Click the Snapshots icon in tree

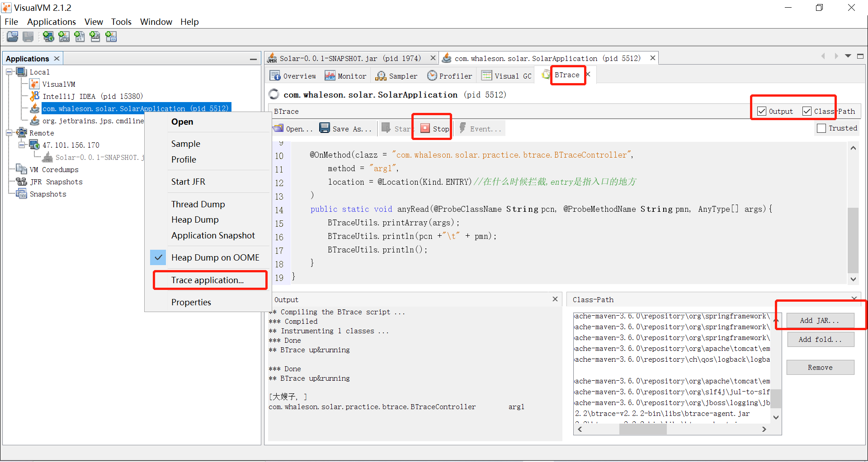[x=22, y=194]
